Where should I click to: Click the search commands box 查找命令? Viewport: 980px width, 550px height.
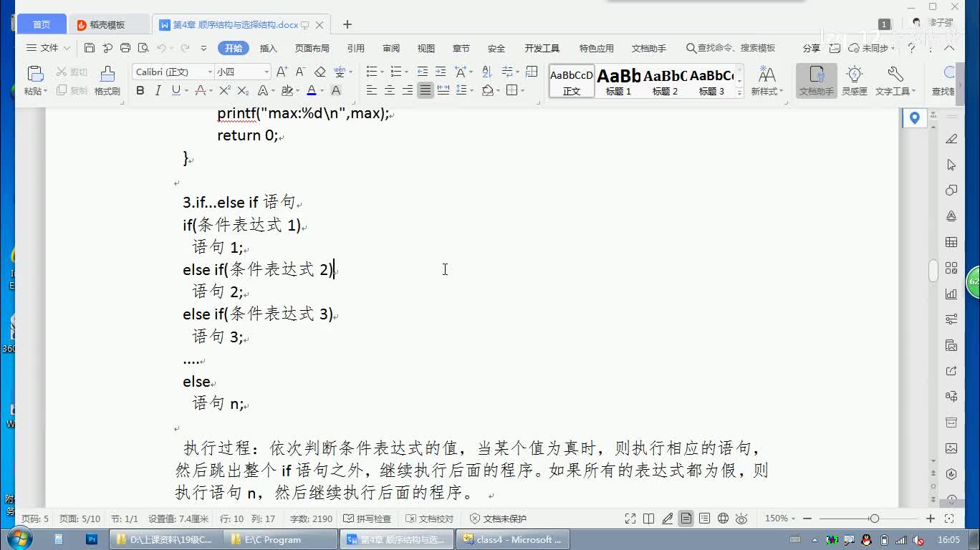731,48
